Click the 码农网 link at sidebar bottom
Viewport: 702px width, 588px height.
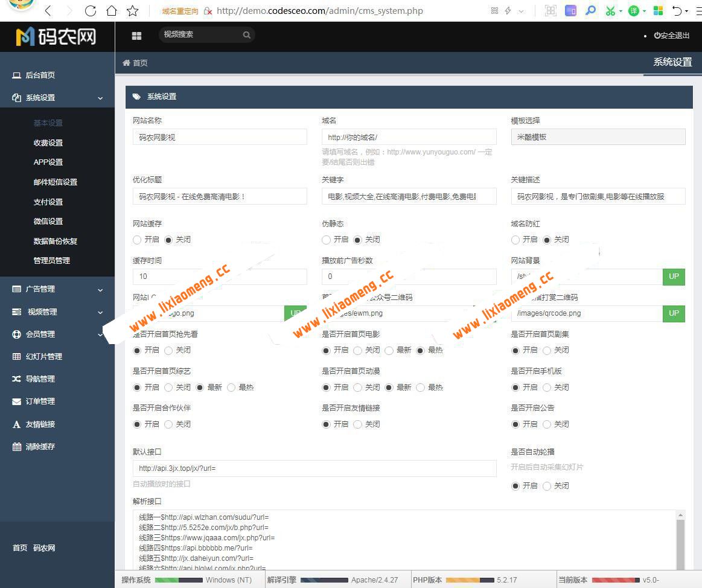(x=44, y=548)
